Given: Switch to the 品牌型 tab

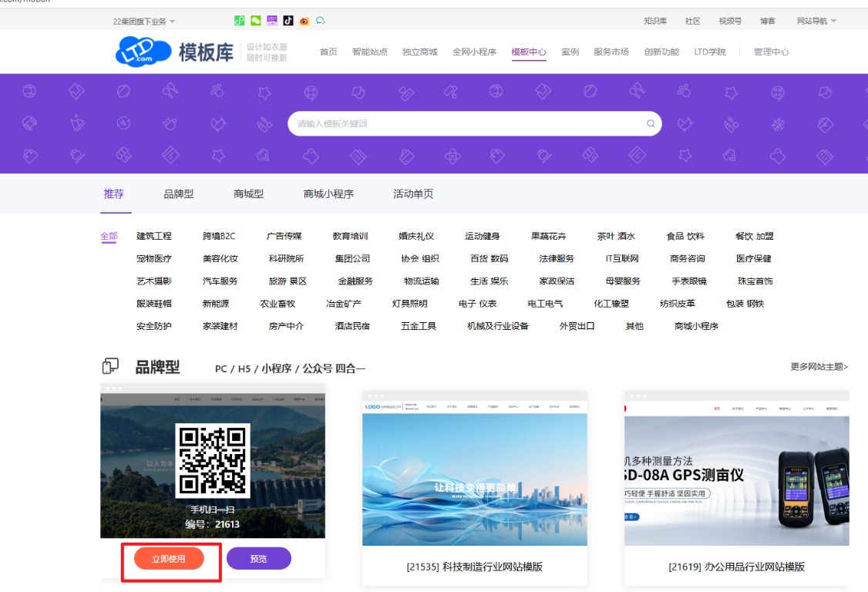Looking at the screenshot, I should pos(179,193).
